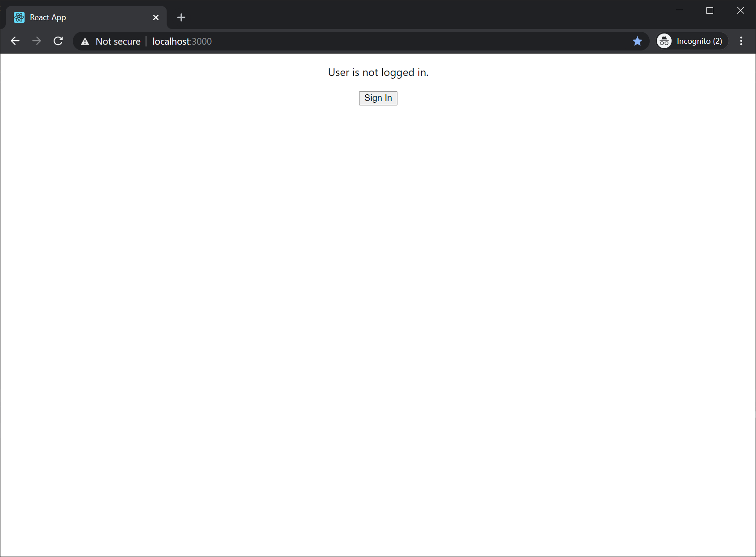Close the browser window

click(740, 10)
